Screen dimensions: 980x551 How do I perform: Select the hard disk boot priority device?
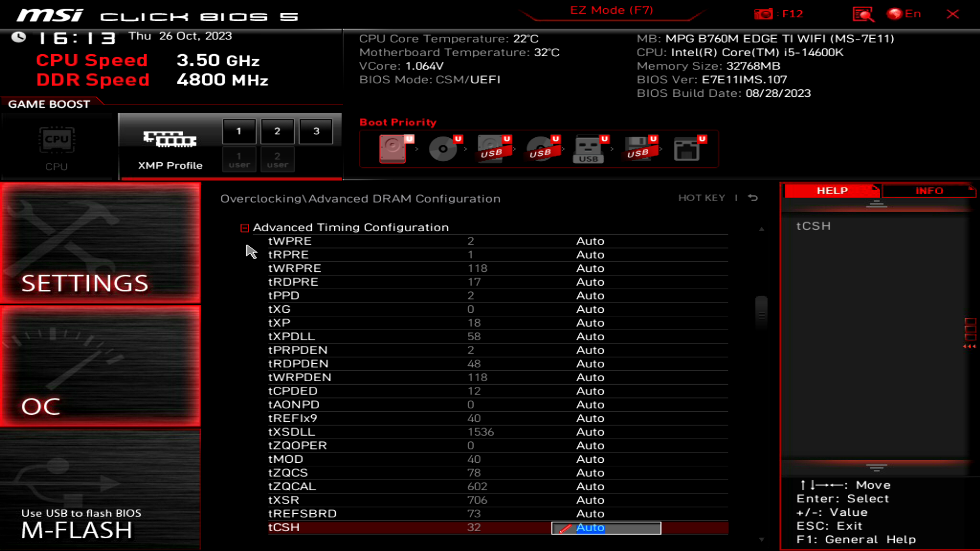click(x=393, y=148)
